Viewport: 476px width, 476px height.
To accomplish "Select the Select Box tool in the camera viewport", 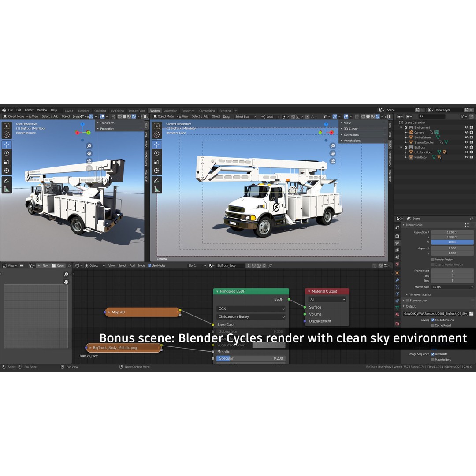I will pyautogui.click(x=156, y=126).
